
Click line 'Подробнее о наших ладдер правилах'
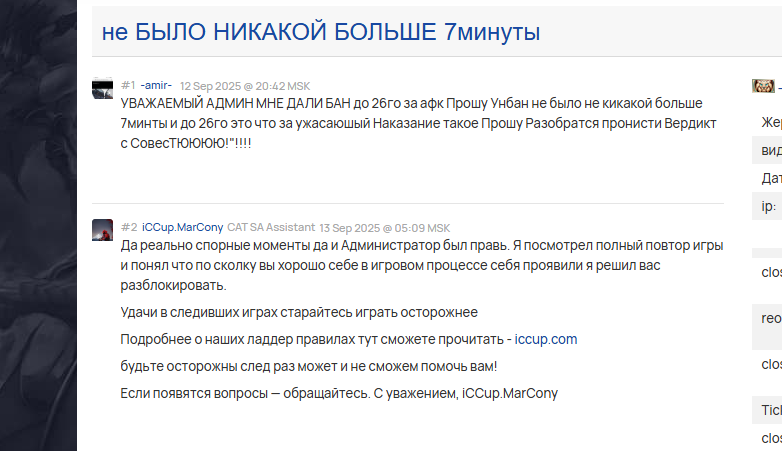pyautogui.click(x=349, y=339)
